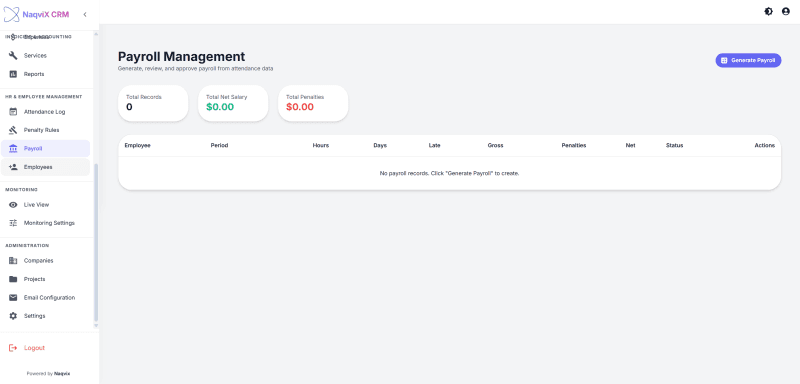Open Email Configuration page
The image size is (800, 384).
(x=45, y=297)
